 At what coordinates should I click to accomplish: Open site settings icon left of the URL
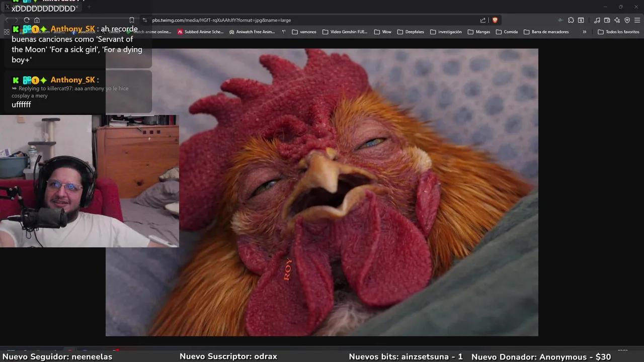(145, 20)
